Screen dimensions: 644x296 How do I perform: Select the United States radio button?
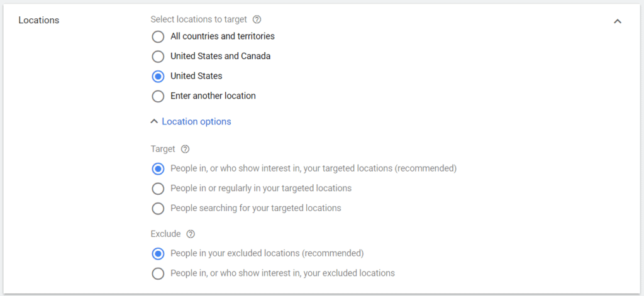click(158, 76)
